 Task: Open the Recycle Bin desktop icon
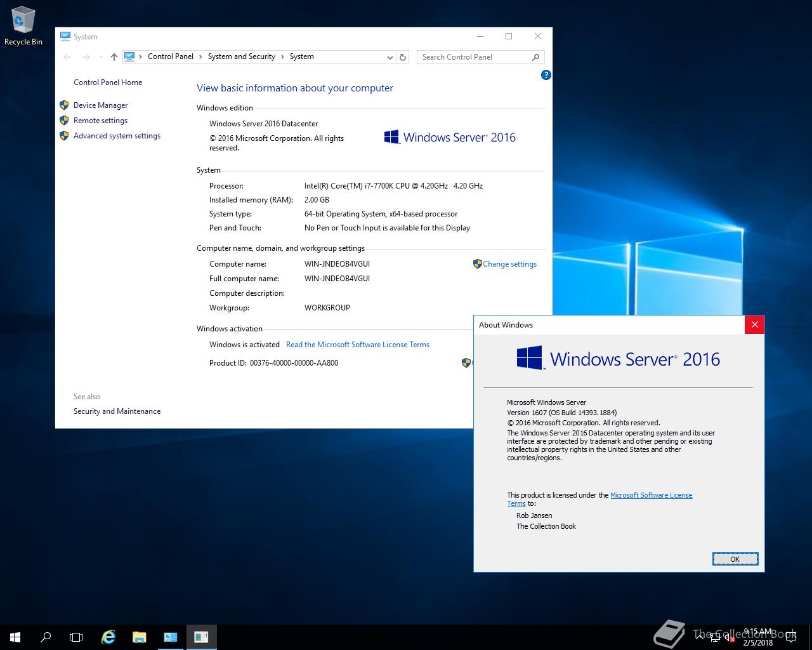(23, 27)
